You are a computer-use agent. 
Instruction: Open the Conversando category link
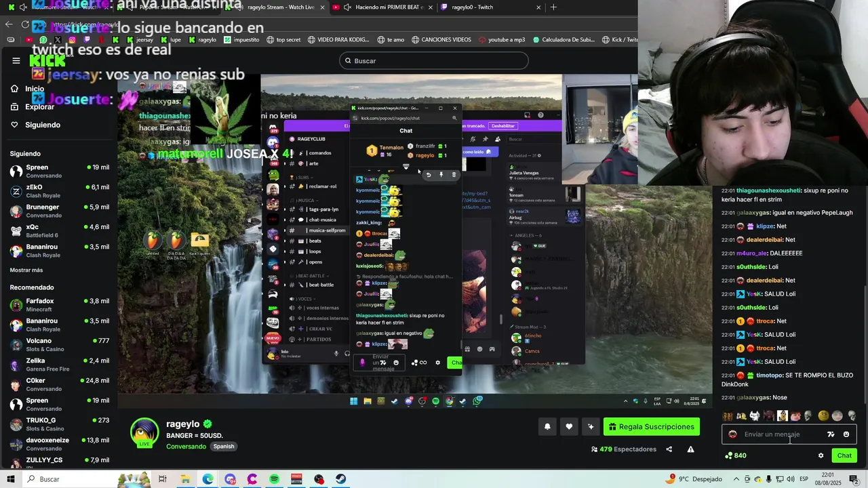pyautogui.click(x=186, y=447)
